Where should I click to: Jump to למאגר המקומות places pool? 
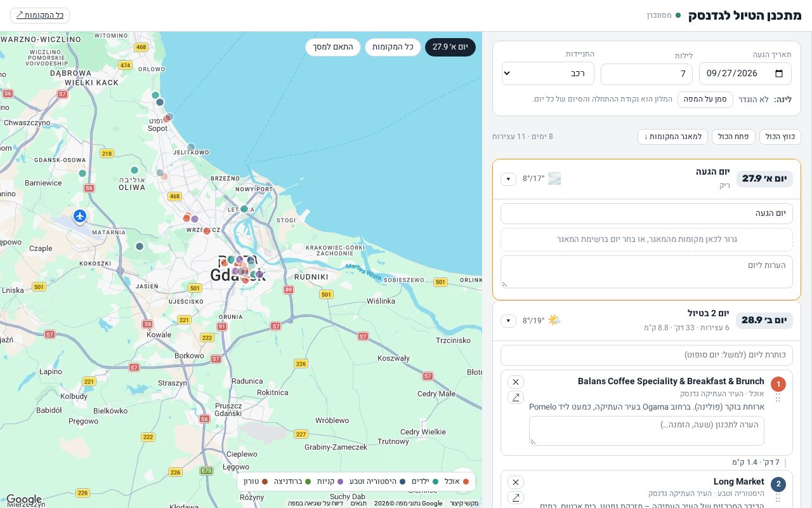[672, 137]
